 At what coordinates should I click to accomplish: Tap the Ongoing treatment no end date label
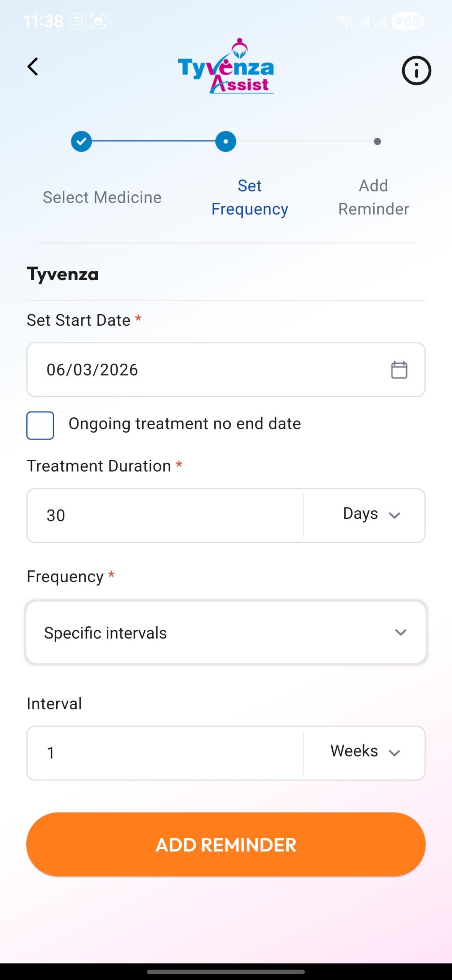point(184,424)
